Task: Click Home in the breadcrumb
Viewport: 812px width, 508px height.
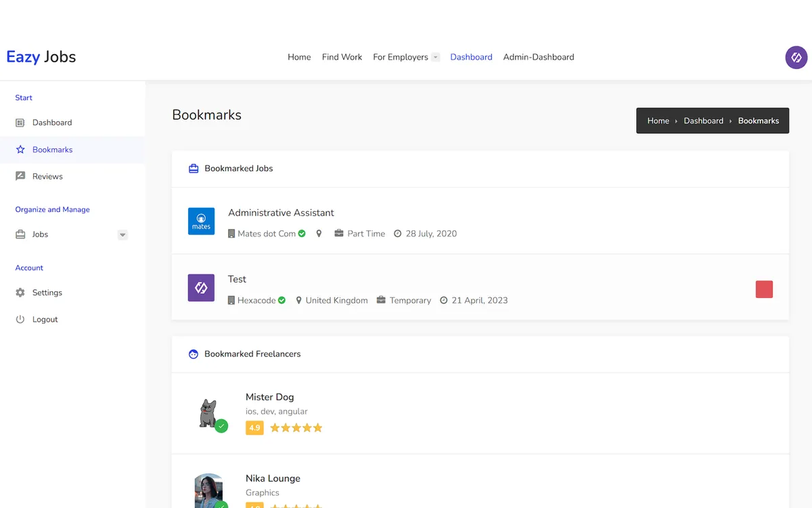Action: pyautogui.click(x=658, y=121)
